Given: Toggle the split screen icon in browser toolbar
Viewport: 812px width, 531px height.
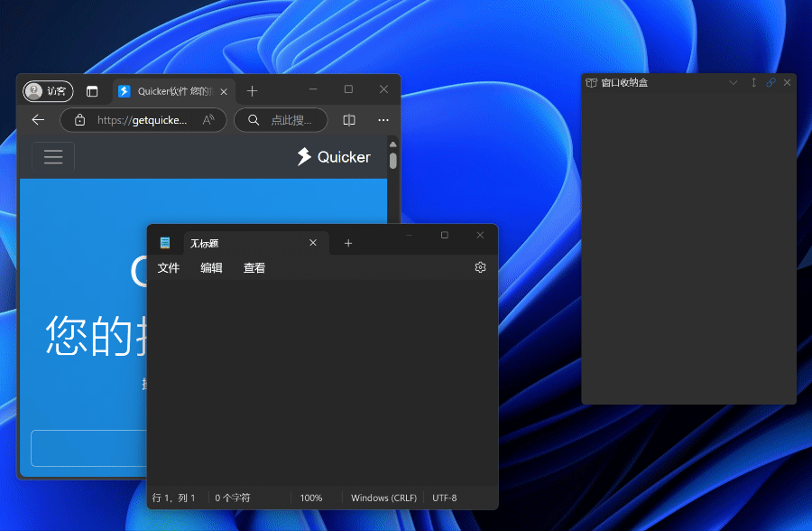Looking at the screenshot, I should pyautogui.click(x=349, y=120).
